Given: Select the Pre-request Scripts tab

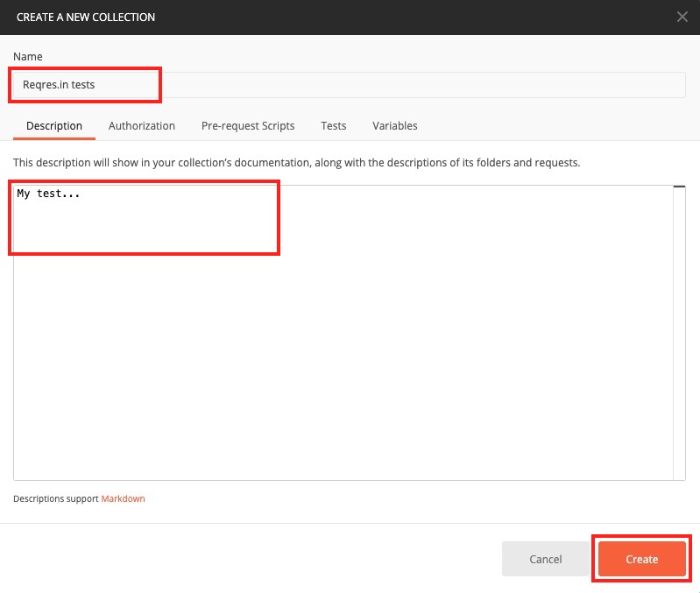Looking at the screenshot, I should (x=248, y=126).
